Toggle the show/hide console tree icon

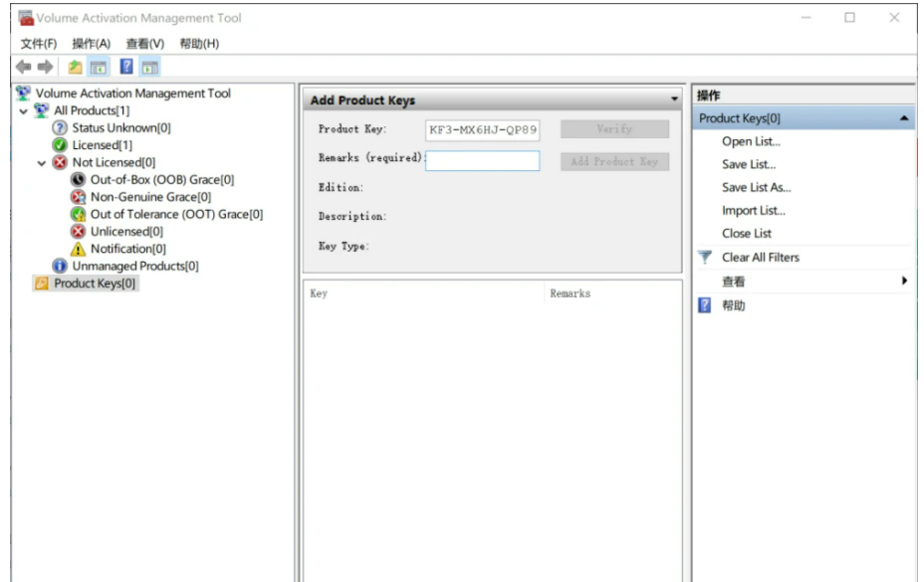pyautogui.click(x=99, y=68)
